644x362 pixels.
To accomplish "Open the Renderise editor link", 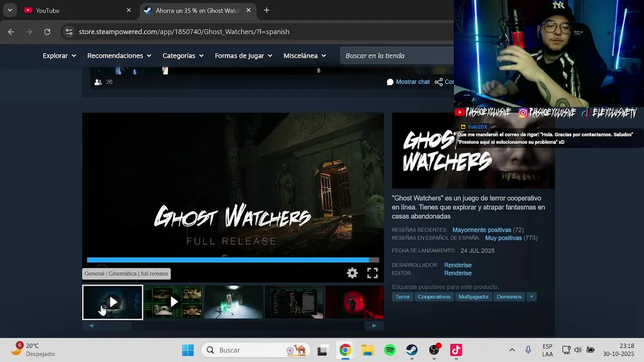I will pyautogui.click(x=458, y=273).
